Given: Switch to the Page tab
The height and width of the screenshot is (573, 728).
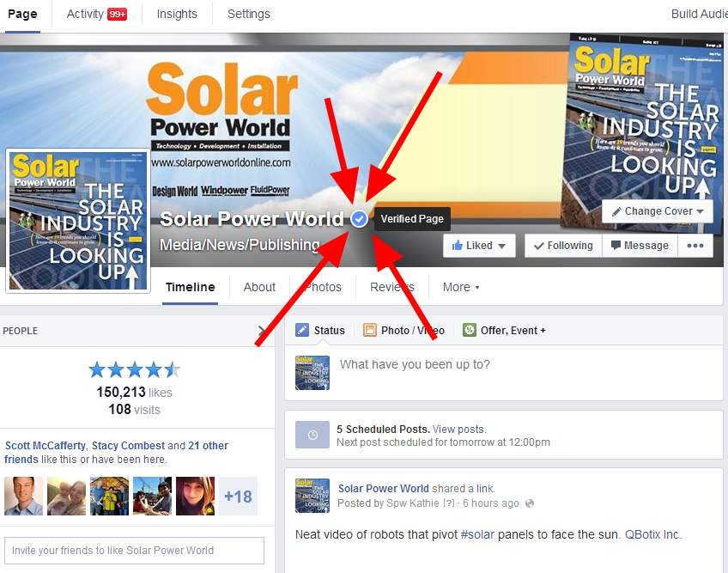Looking at the screenshot, I should pos(22,15).
